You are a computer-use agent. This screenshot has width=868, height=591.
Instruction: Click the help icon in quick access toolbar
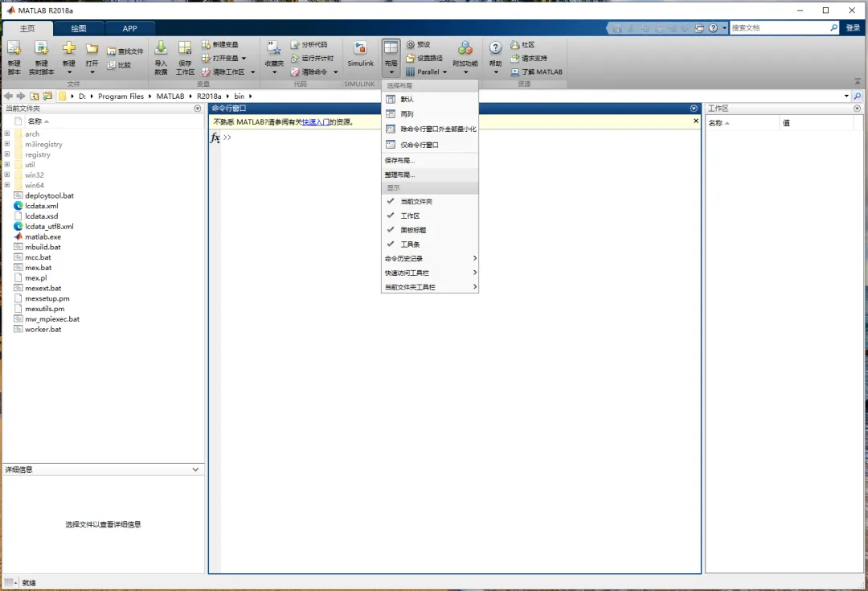click(x=713, y=27)
